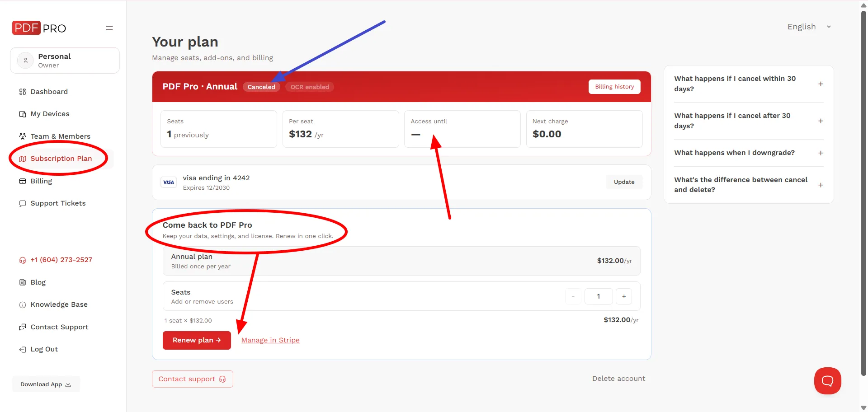Expand 'What happens if I cancel after 30 days?'
868x412 pixels.
(749, 121)
